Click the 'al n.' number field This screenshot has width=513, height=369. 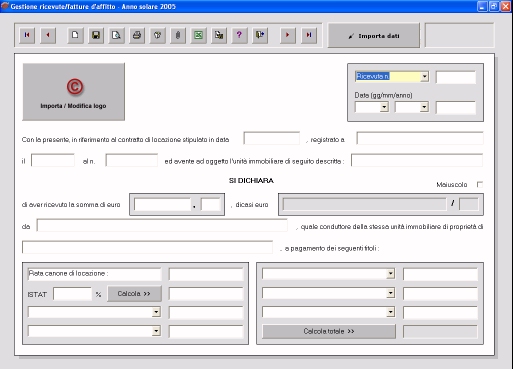click(132, 160)
